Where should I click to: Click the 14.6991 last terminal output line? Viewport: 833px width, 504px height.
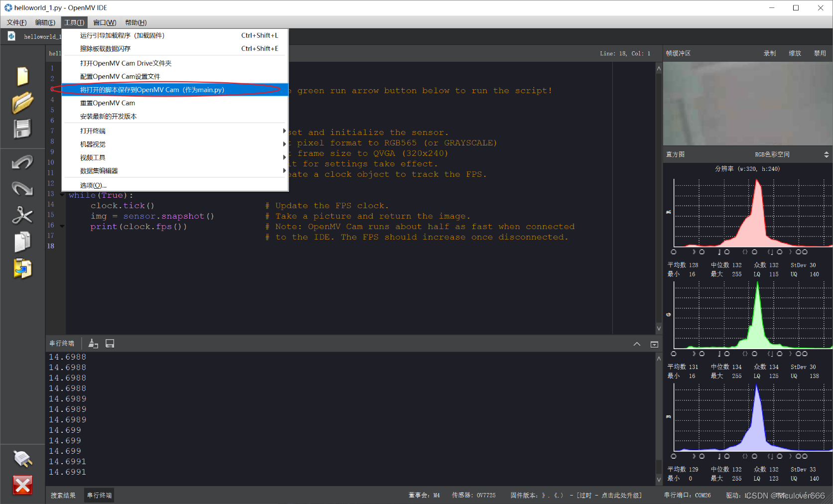pyautogui.click(x=67, y=472)
